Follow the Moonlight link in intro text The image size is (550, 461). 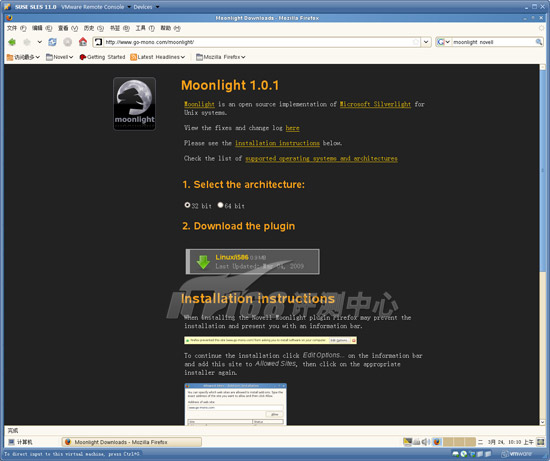(x=199, y=104)
